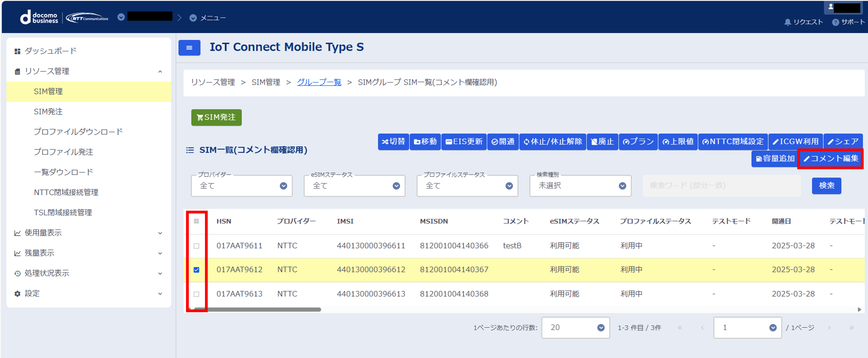The height and width of the screenshot is (358, 868).
Task: Click the EIS更新 toolbar button
Action: coord(464,142)
